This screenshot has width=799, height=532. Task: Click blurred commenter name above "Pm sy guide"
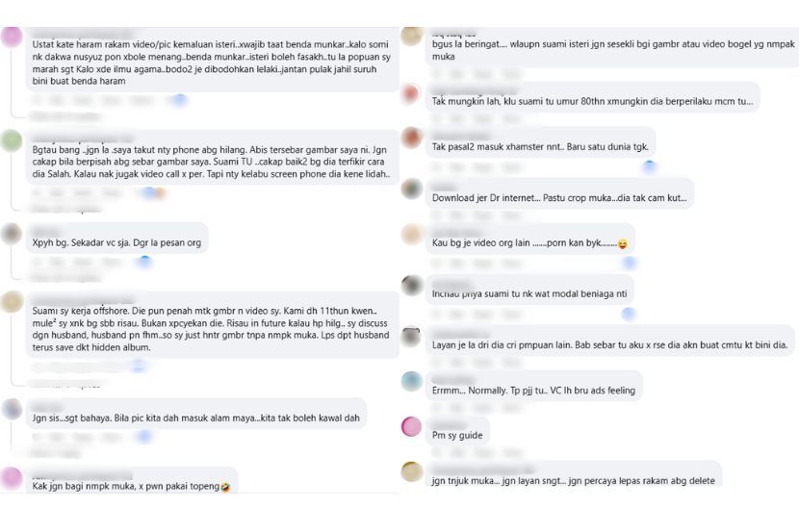[449, 422]
